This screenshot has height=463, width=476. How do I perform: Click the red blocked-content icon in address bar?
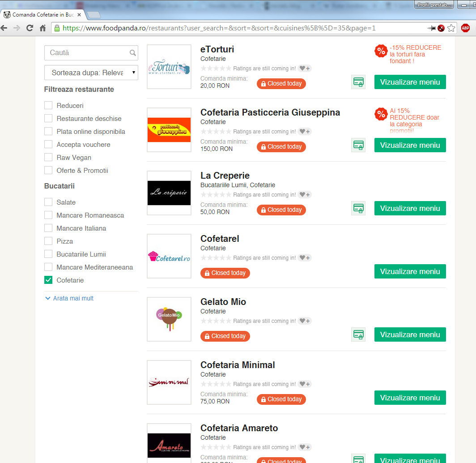pyautogui.click(x=441, y=28)
